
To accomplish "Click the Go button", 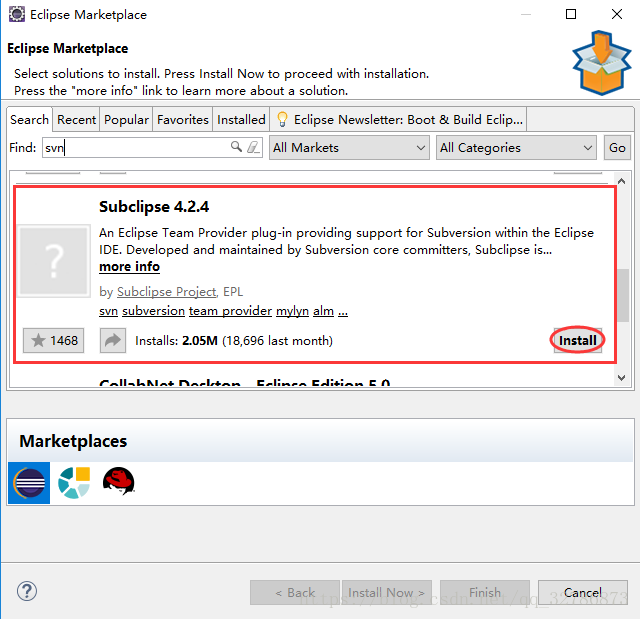I will (x=617, y=148).
